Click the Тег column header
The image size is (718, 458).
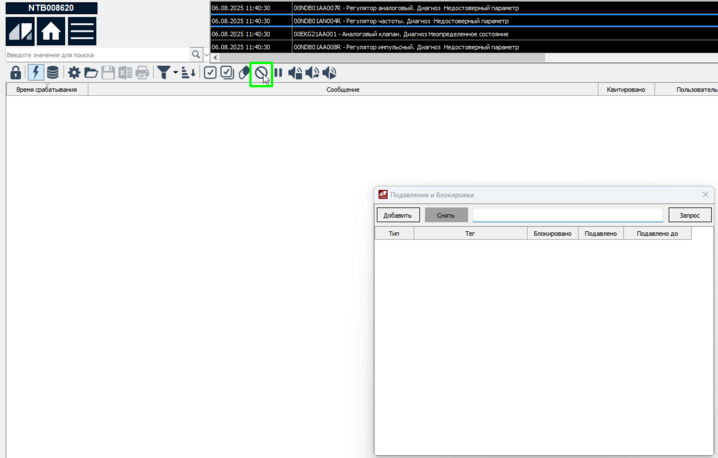[x=470, y=233]
